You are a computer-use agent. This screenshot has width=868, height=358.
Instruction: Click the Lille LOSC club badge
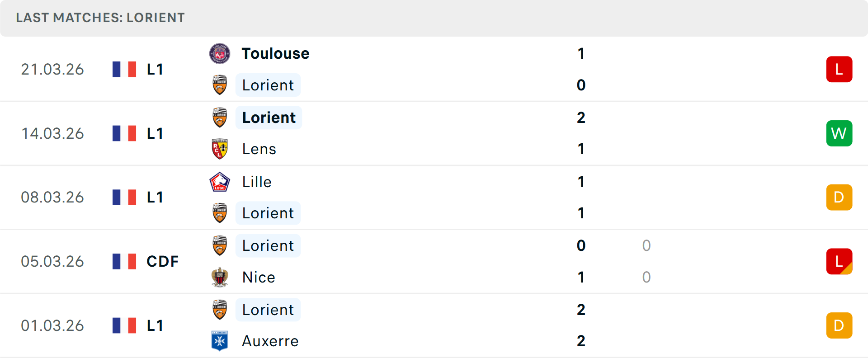point(220,182)
